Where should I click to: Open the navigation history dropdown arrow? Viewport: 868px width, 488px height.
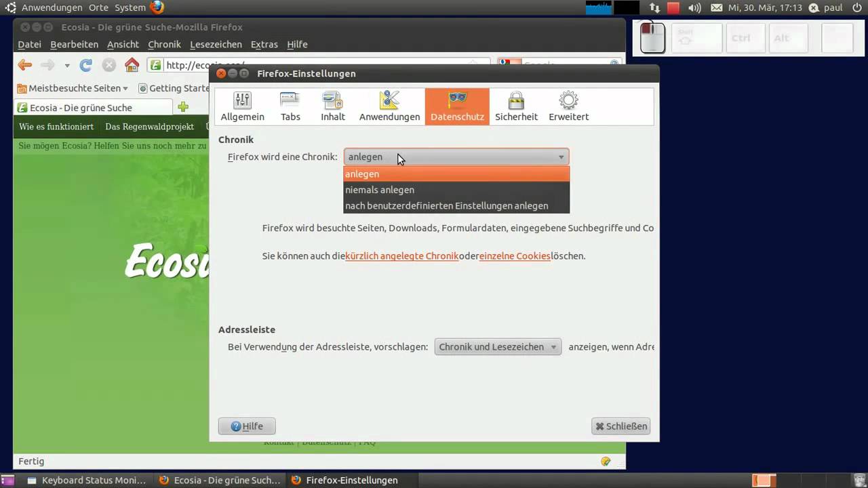tap(67, 66)
